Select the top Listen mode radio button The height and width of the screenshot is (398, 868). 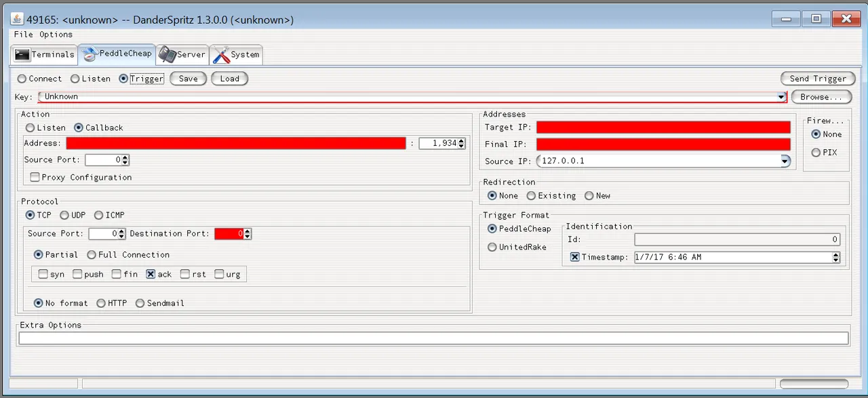point(75,79)
